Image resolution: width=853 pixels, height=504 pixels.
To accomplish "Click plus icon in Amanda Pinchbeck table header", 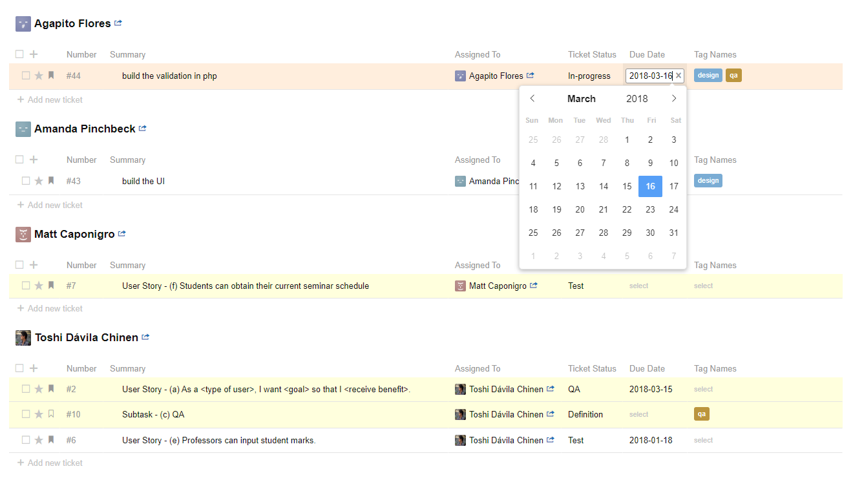I will coord(34,160).
